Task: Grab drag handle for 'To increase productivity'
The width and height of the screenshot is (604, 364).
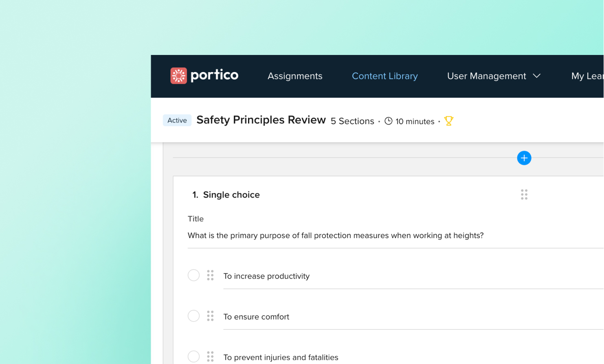Action: pos(210,275)
